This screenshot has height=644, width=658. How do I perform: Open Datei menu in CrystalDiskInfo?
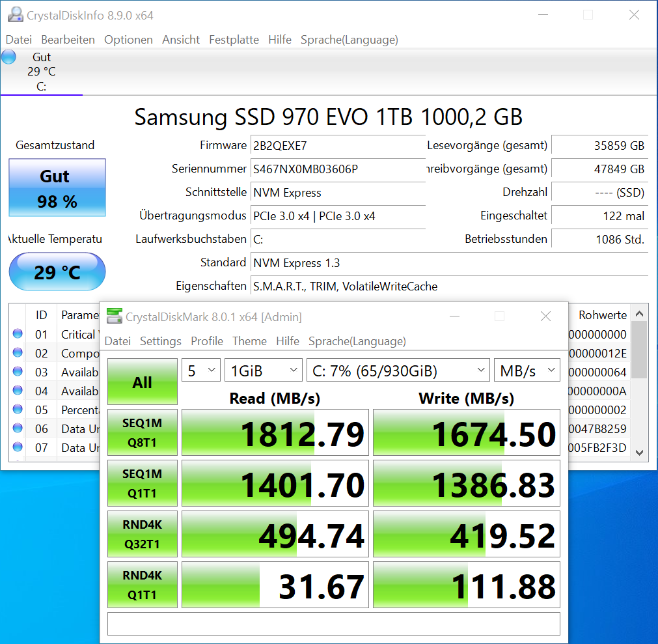[19, 40]
